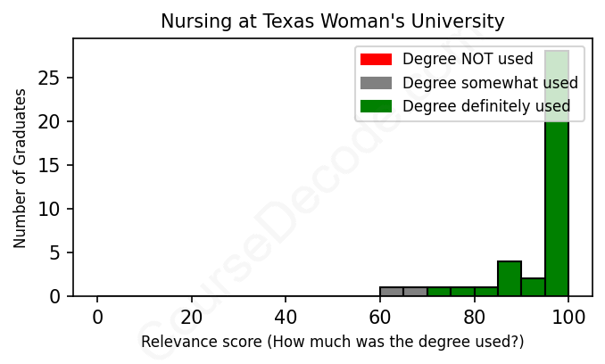
Task: Click the second gray bar at 65-70
Action: (415, 292)
